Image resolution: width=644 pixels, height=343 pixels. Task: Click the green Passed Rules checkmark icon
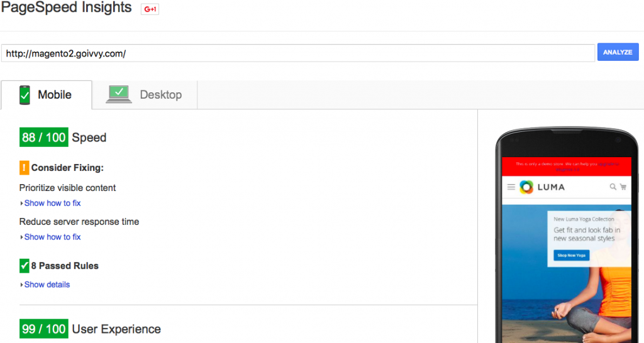pos(25,266)
